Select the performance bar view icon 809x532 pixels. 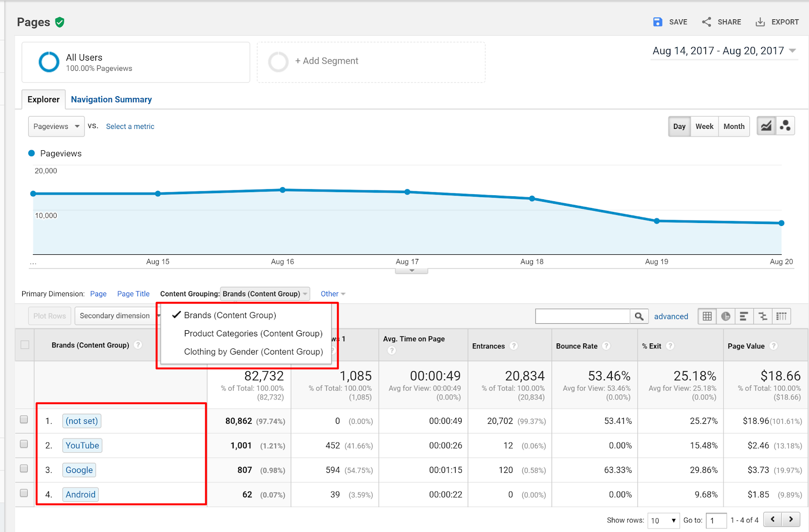pos(744,316)
